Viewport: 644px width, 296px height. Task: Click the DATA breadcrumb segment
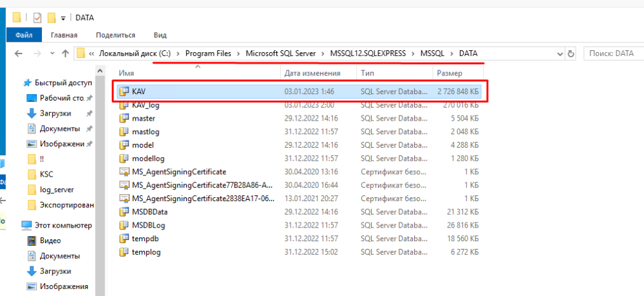468,54
